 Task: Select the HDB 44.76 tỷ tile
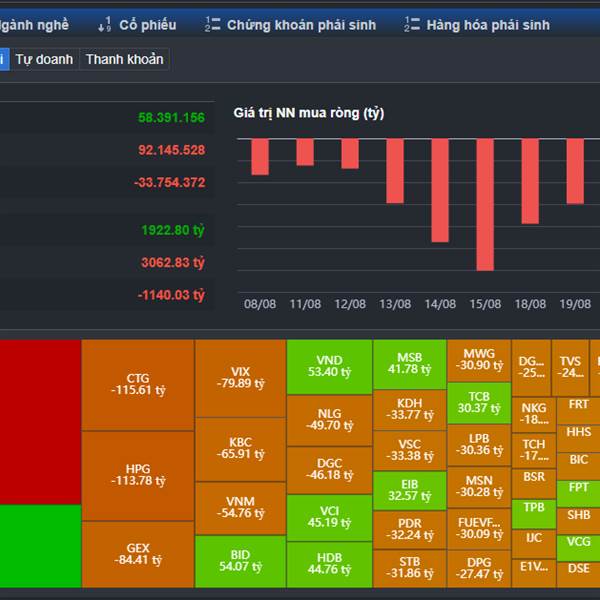click(329, 564)
